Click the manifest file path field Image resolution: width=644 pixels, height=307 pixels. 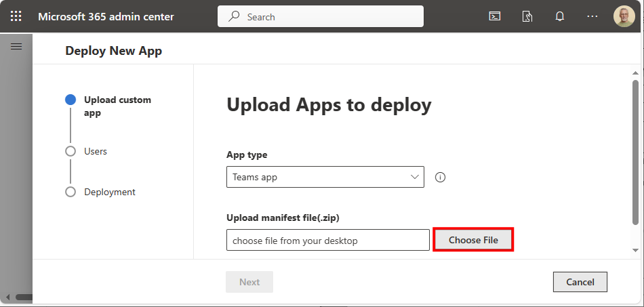pos(327,240)
